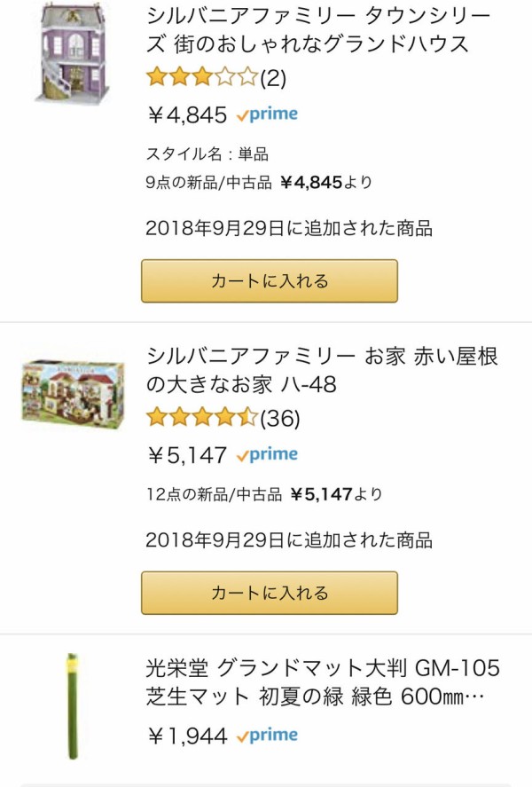This screenshot has height=787, width=532.
Task: Click the ¥5,147 price of red roof house
Action: (x=187, y=455)
